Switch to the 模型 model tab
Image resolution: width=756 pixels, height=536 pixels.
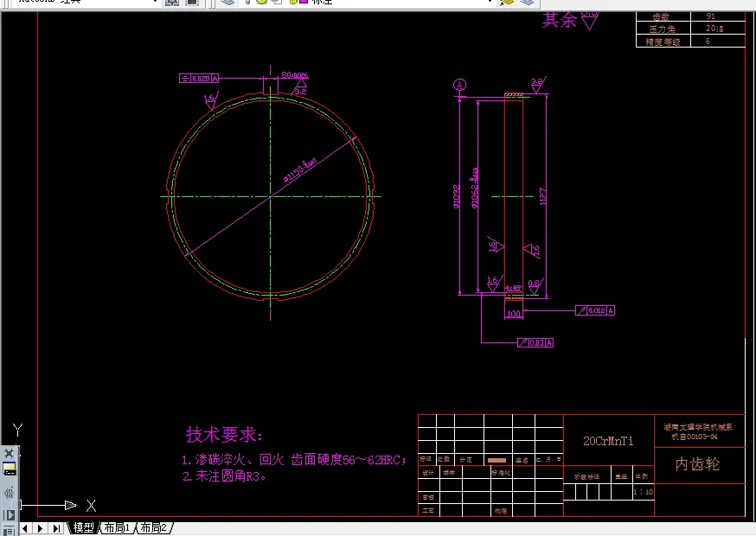pyautogui.click(x=83, y=528)
